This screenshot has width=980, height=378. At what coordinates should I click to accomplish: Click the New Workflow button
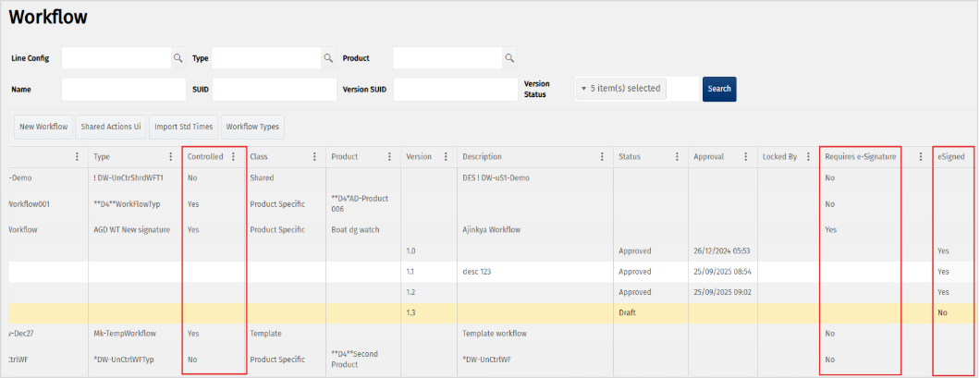pyautogui.click(x=43, y=127)
